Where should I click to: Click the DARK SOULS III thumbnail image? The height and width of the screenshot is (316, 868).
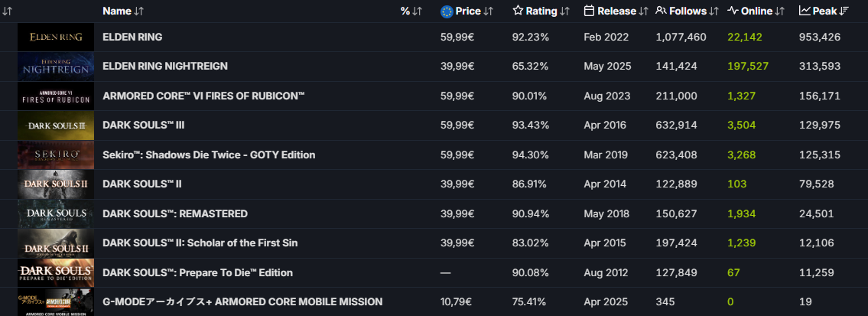(x=56, y=125)
